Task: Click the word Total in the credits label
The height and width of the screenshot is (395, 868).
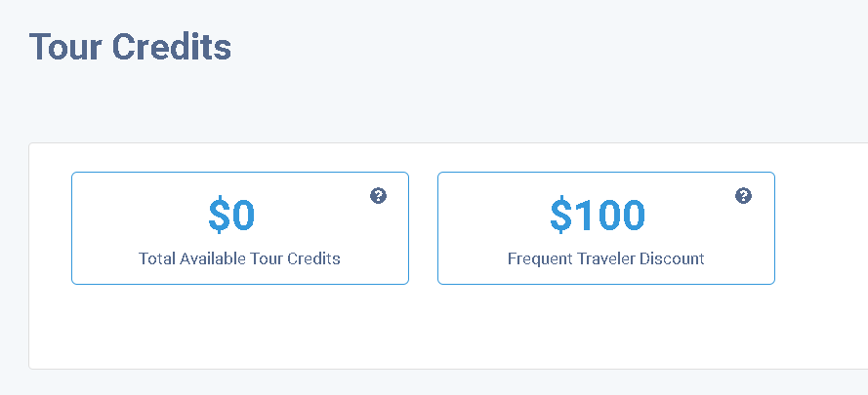Action: 156,258
